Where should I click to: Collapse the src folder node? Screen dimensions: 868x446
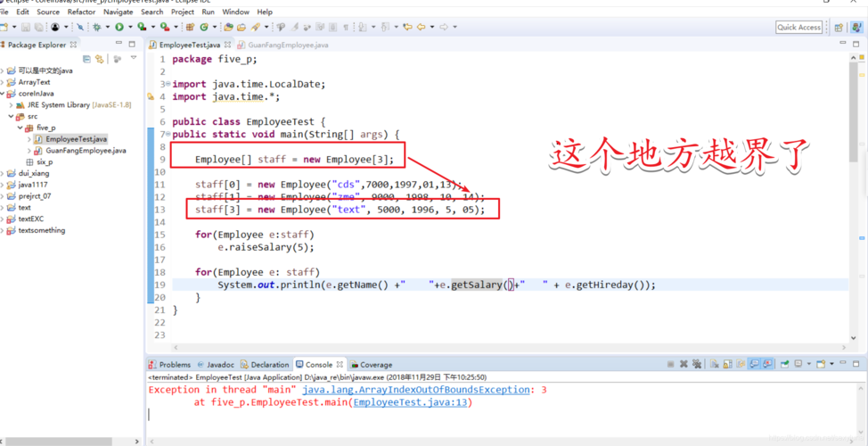pos(11,116)
